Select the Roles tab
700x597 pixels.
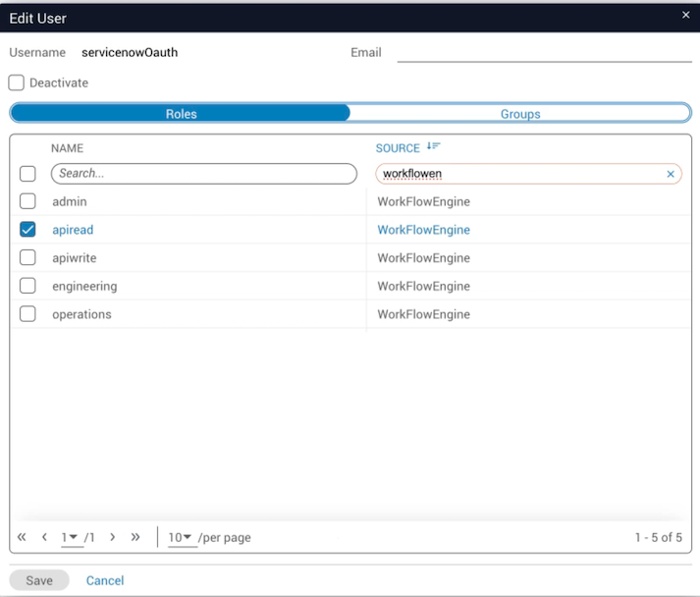coord(181,114)
